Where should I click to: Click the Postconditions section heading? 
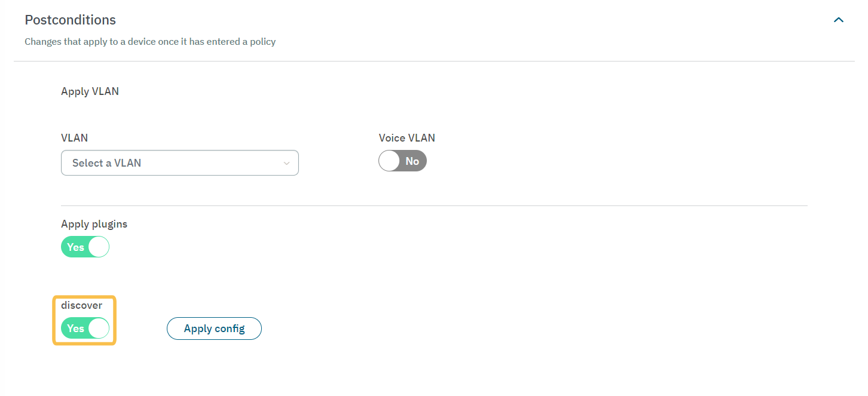(x=71, y=20)
